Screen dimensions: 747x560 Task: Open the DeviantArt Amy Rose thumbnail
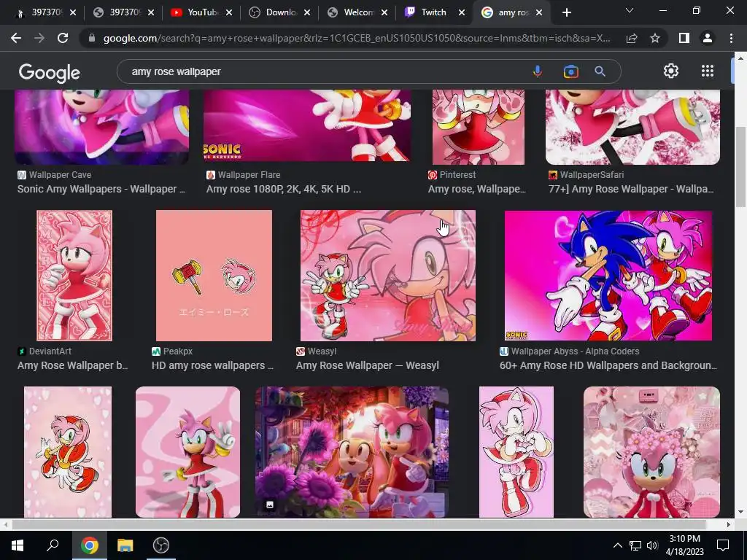[x=74, y=276]
